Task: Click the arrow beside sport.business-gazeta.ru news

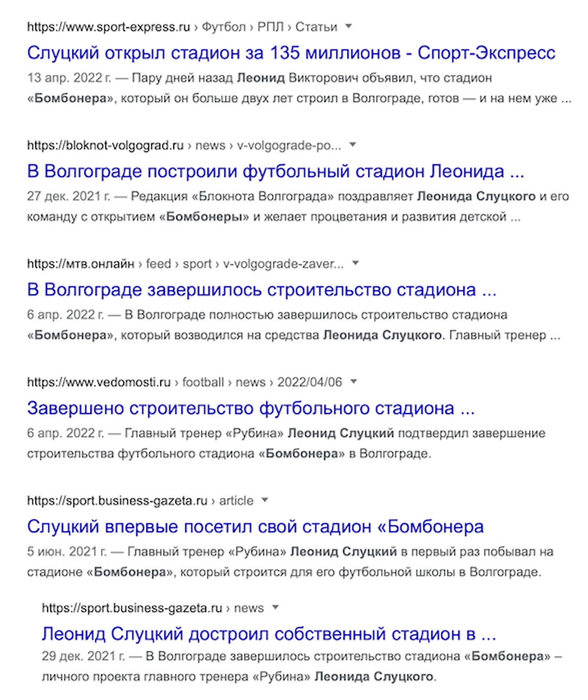Action: pos(275,607)
